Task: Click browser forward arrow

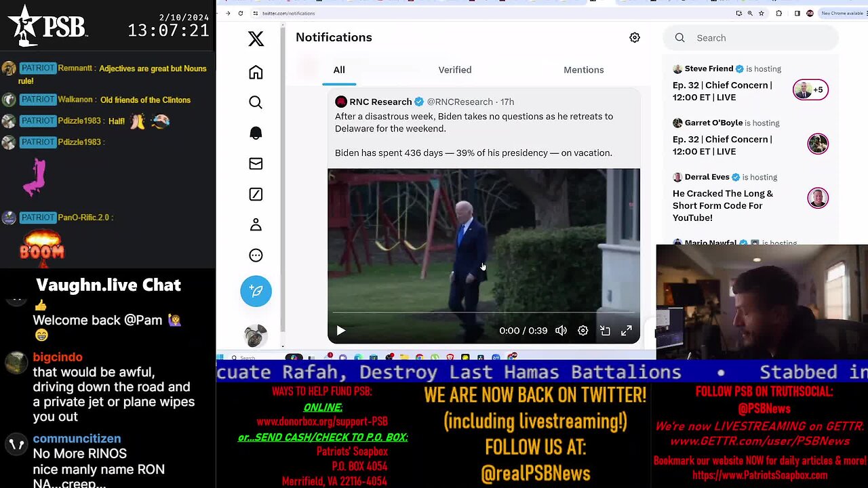Action: [x=227, y=13]
